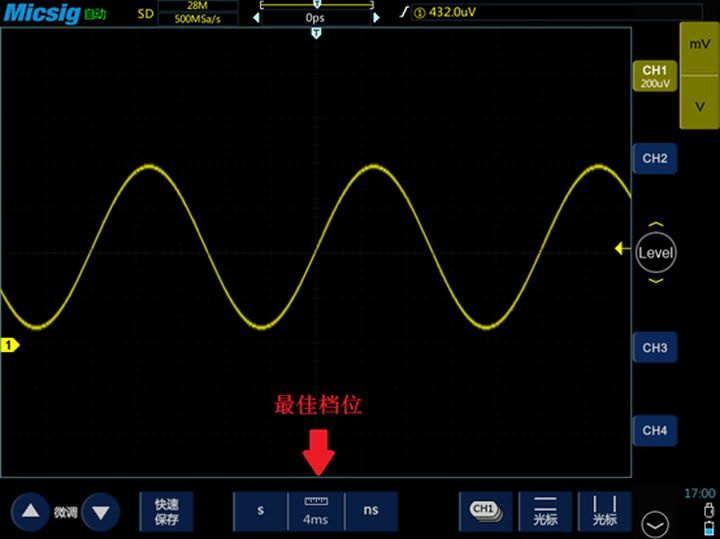Raise trigger level with upper chevron
The width and height of the screenshot is (720, 539).
[656, 225]
